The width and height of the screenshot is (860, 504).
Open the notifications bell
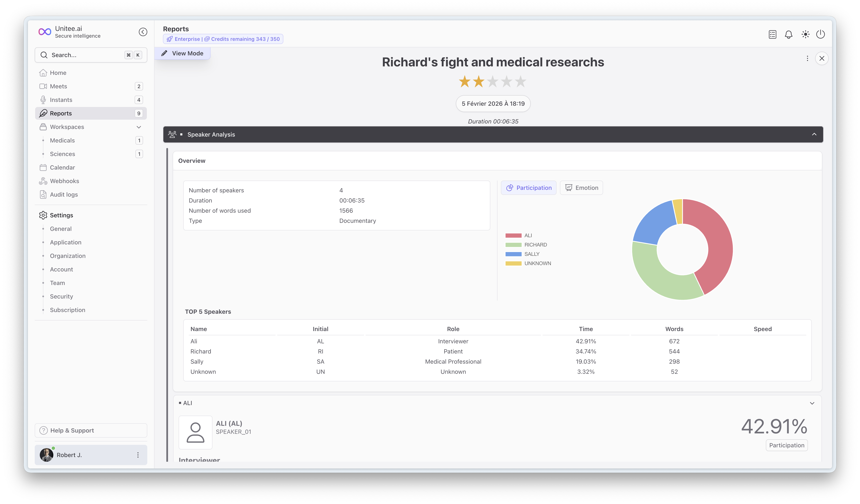pyautogui.click(x=788, y=34)
